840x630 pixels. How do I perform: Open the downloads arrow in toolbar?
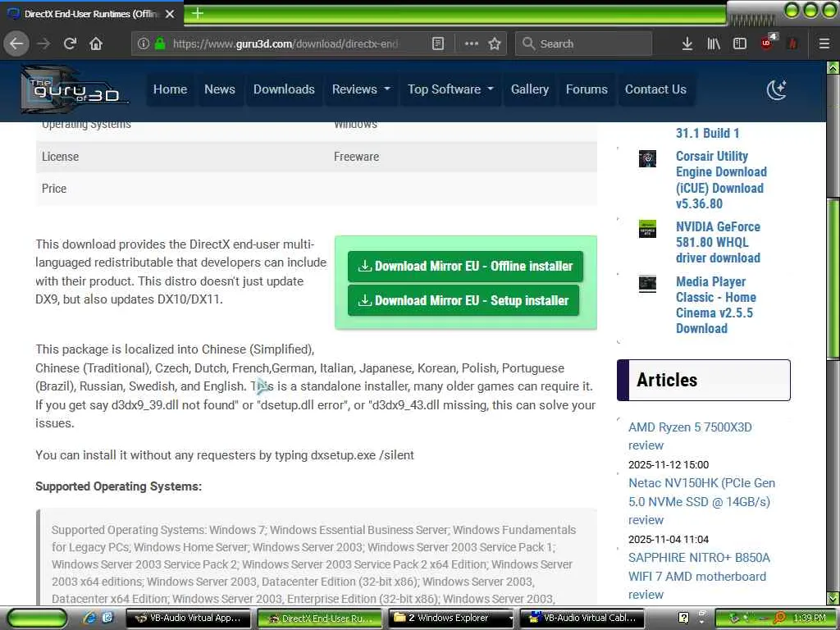pos(687,43)
